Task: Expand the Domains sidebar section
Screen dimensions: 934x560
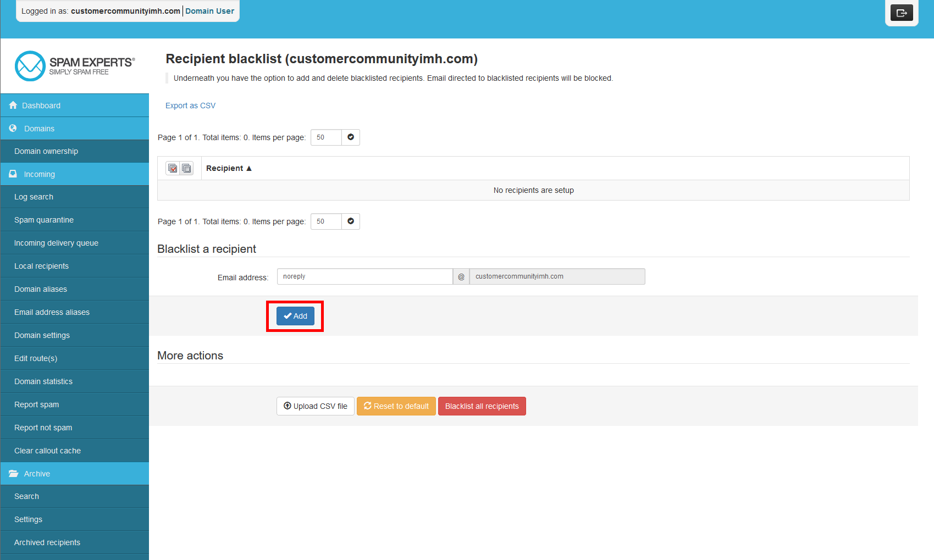Action: coord(75,129)
